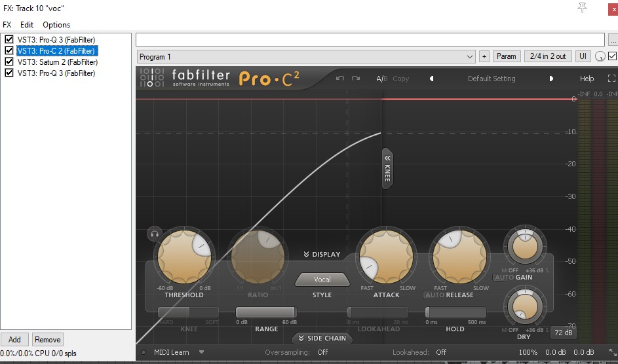Click the MIDI Learn indicator dot
The height and width of the screenshot is (364, 618).
(144, 352)
